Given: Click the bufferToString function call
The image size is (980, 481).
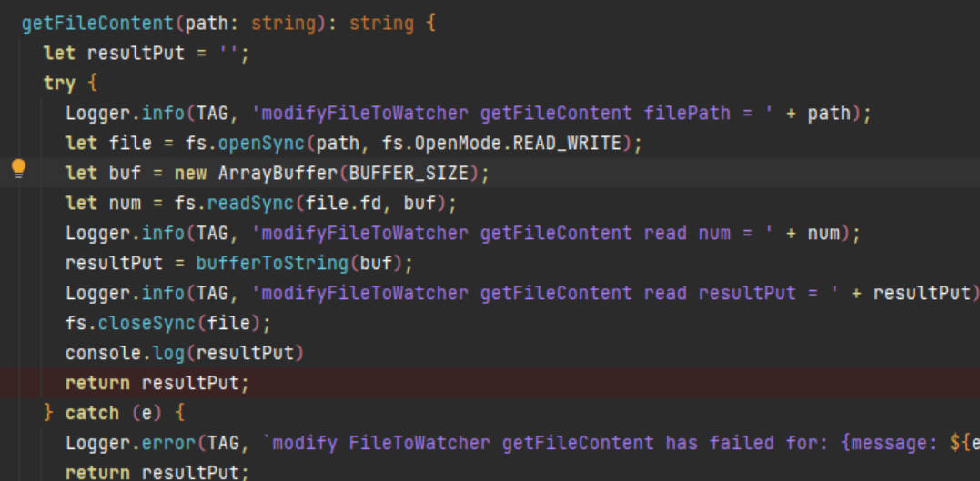Looking at the screenshot, I should point(272,264).
